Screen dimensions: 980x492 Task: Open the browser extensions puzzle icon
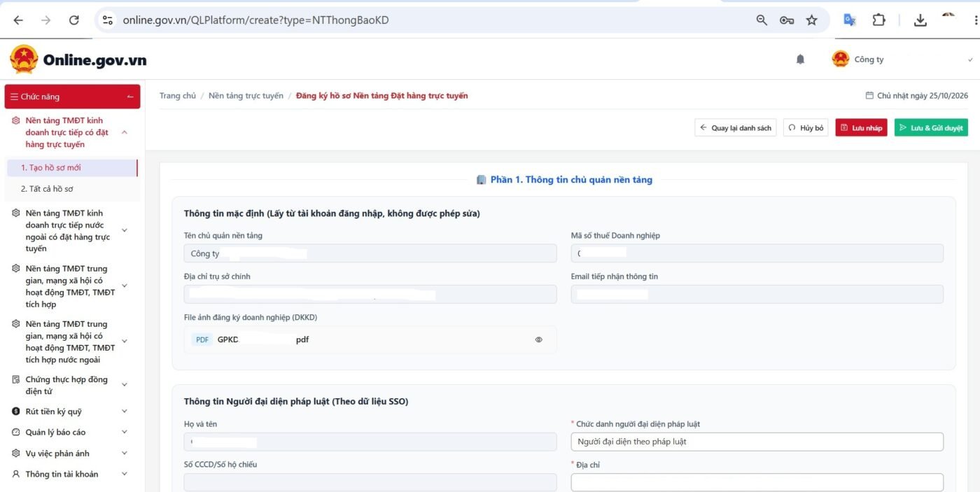pos(879,20)
